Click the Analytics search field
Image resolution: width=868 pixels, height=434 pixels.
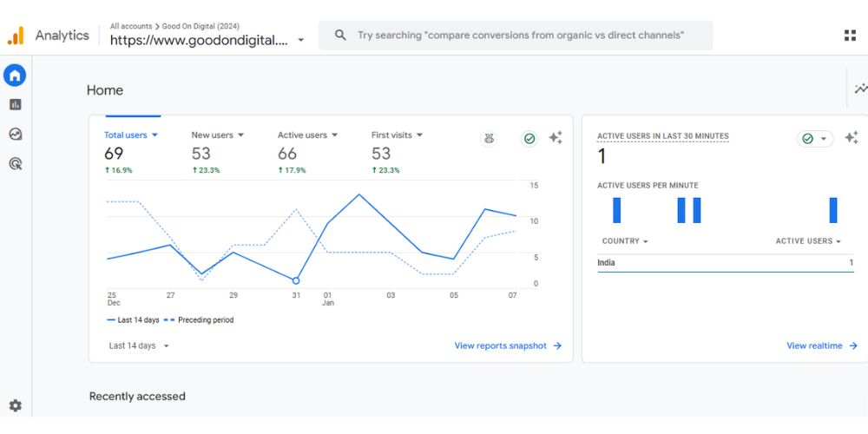[521, 36]
